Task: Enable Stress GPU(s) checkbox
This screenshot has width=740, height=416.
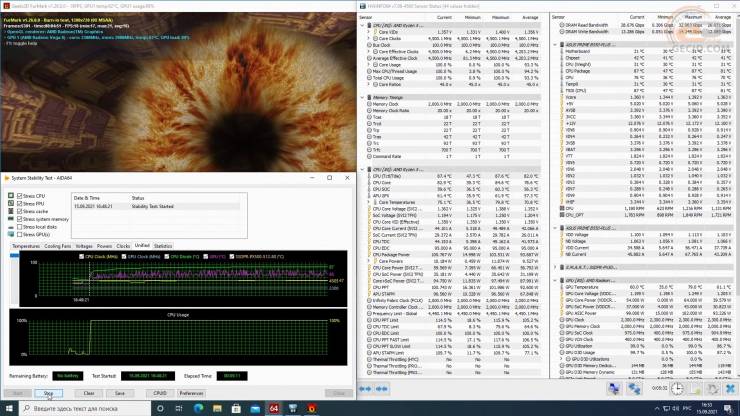Action: point(19,234)
